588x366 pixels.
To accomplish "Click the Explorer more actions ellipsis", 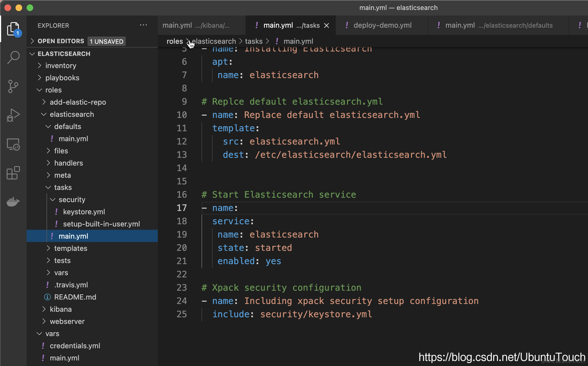I will point(143,25).
